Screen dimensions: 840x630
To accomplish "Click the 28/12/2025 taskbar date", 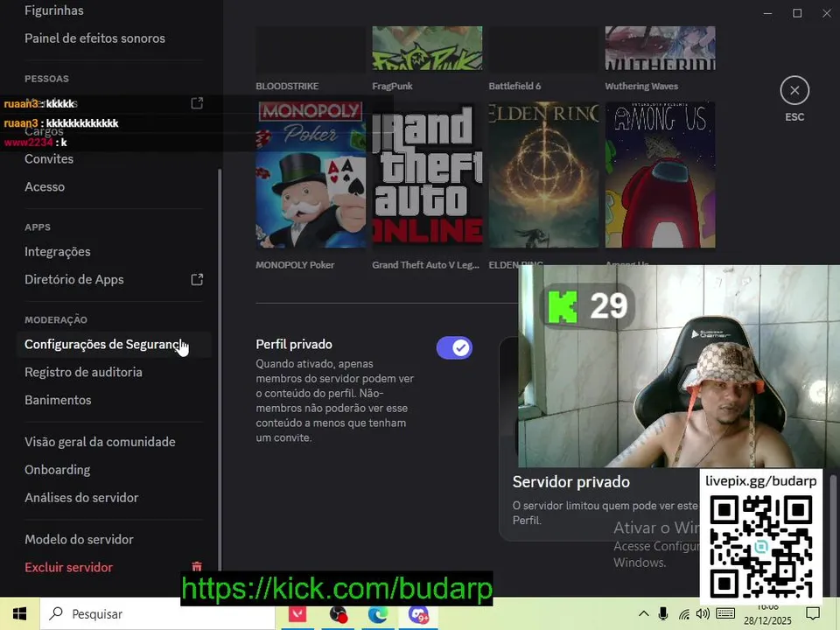I will [767, 621].
